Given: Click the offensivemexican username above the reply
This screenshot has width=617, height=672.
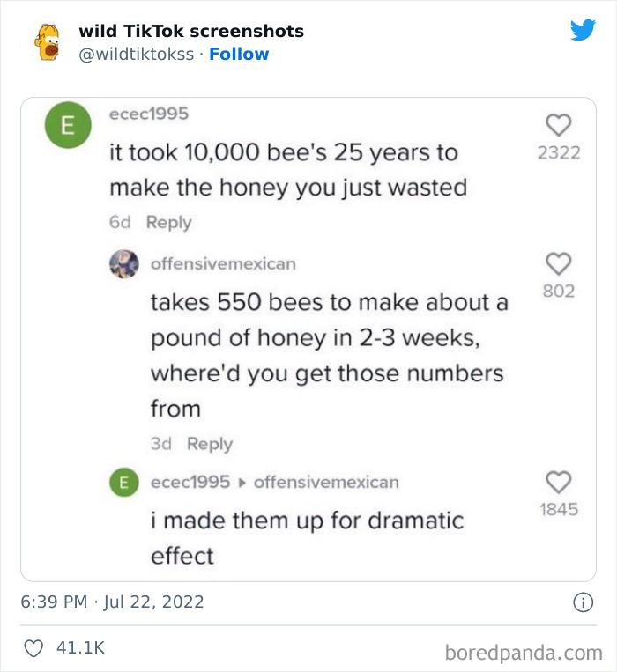Looking at the screenshot, I should (x=223, y=263).
